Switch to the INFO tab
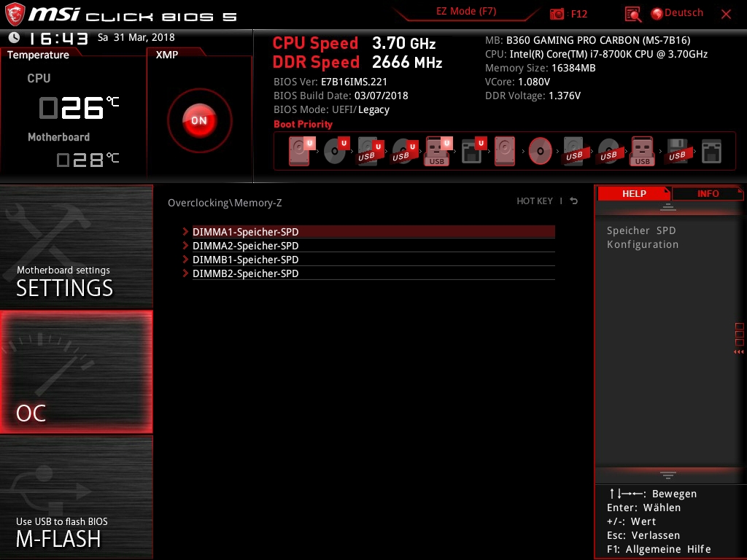This screenshot has width=747, height=560. pyautogui.click(x=708, y=194)
